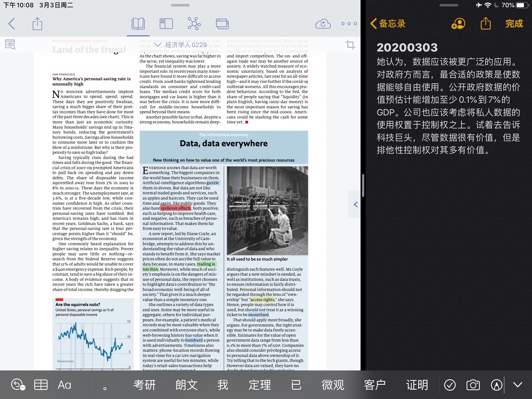Open the camera to insert a photo
532x399 pixels.
[x=473, y=385]
